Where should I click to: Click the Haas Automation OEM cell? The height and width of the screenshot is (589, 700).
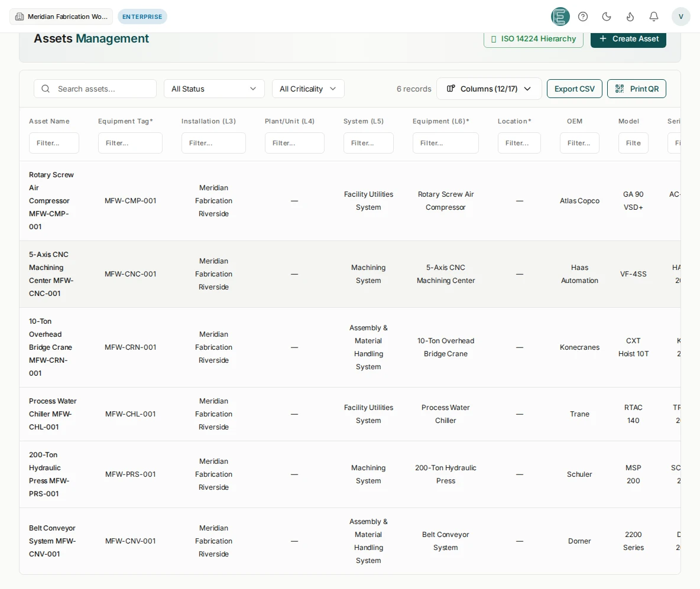pyautogui.click(x=579, y=274)
